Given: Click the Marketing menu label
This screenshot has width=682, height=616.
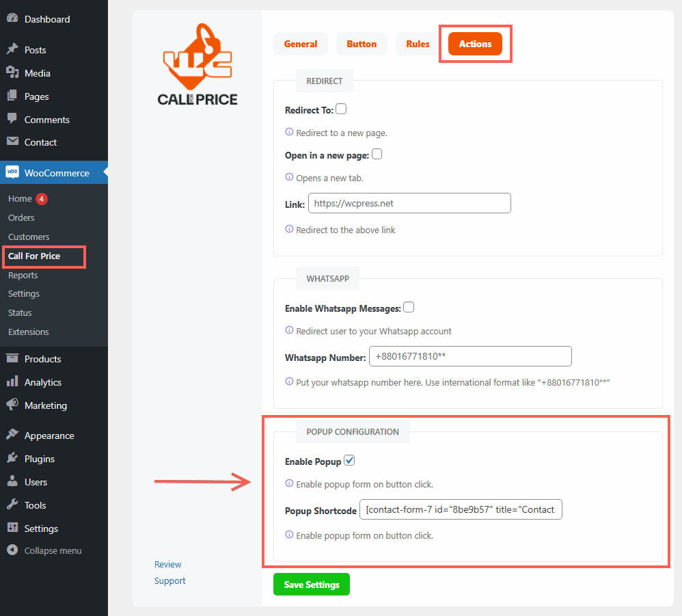Looking at the screenshot, I should [x=46, y=405].
